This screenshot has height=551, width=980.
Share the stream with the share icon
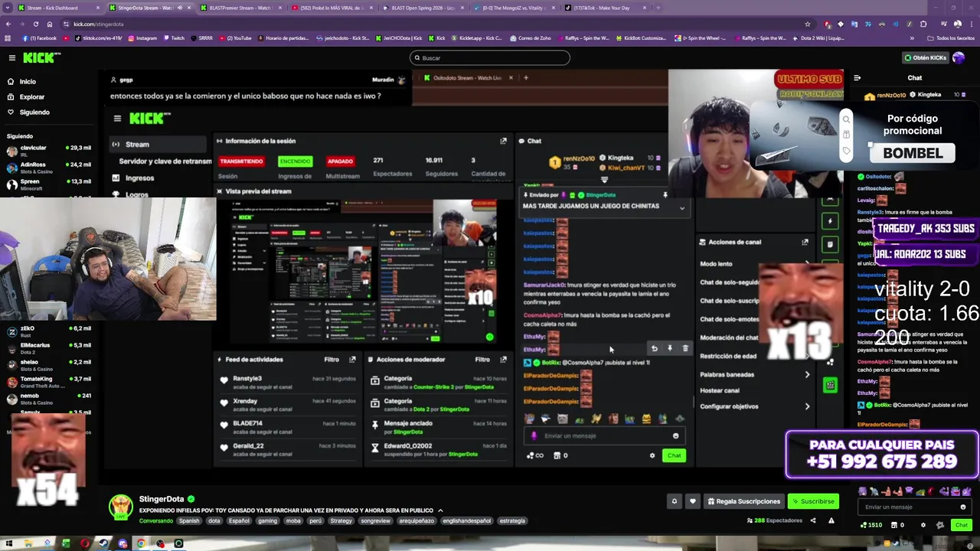pos(812,520)
